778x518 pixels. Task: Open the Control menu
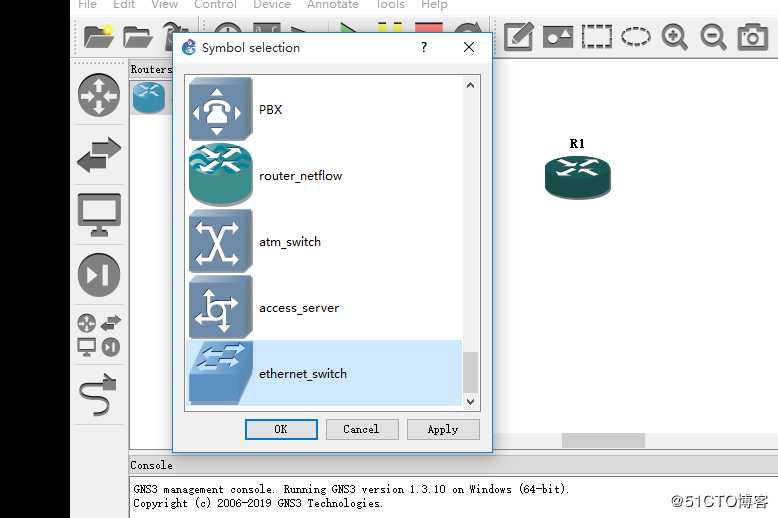tap(215, 4)
